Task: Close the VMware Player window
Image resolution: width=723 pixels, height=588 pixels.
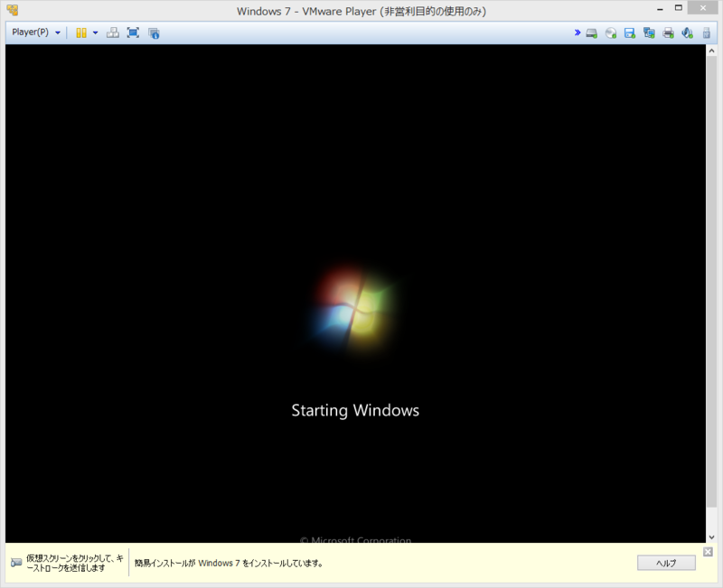Action: [x=703, y=8]
